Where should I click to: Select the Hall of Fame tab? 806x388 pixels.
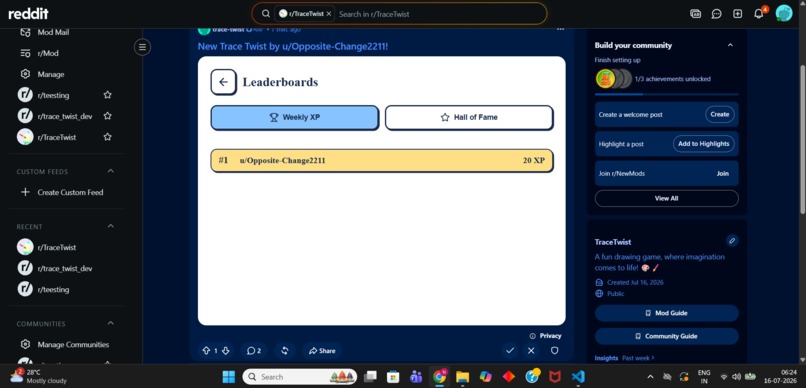coord(469,117)
